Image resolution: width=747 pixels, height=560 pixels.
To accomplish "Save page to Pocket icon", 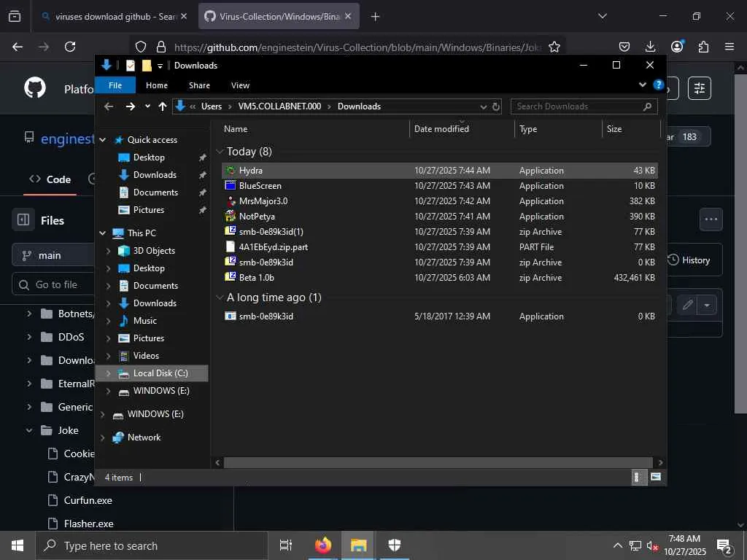I will pos(624,47).
